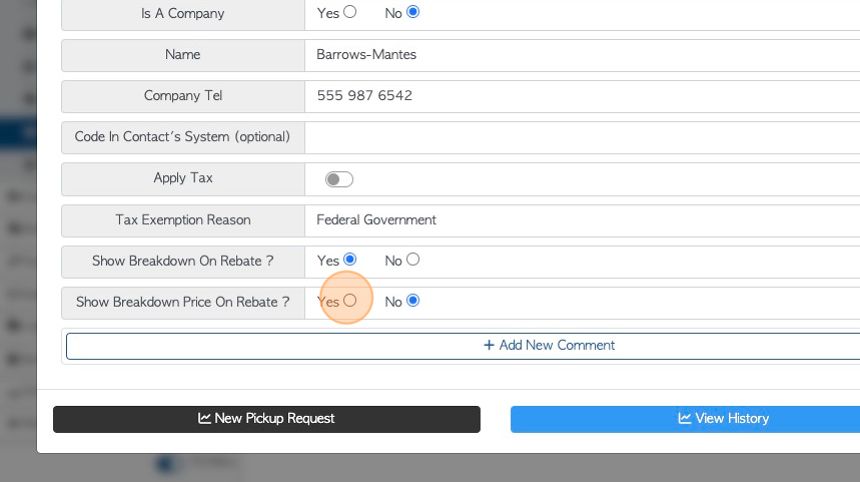860x482 pixels.
Task: Click the Tax Exemption Reason label
Action: pos(183,220)
